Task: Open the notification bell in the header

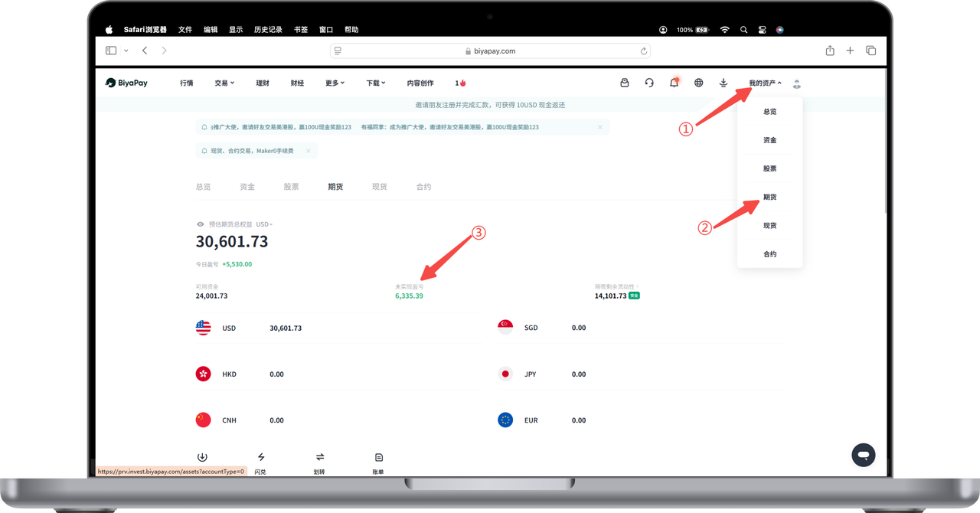Action: point(674,83)
